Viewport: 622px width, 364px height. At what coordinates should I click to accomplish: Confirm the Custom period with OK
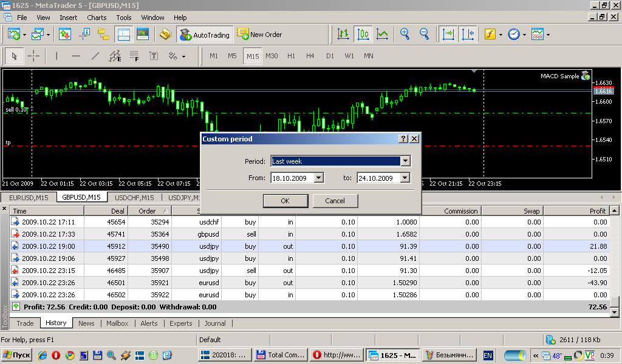[285, 201]
